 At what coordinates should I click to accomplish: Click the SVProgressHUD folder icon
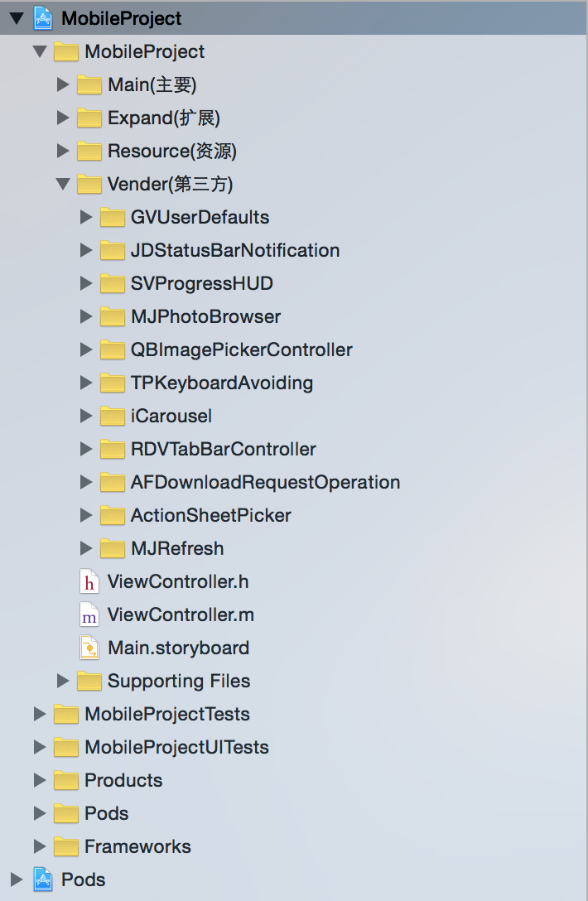112,283
